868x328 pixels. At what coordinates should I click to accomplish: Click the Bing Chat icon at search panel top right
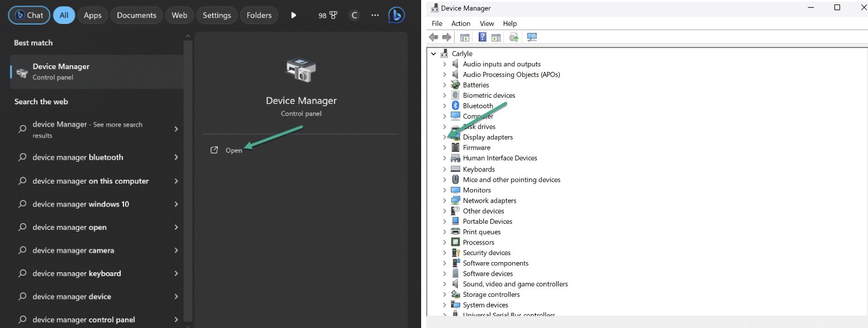tap(396, 15)
